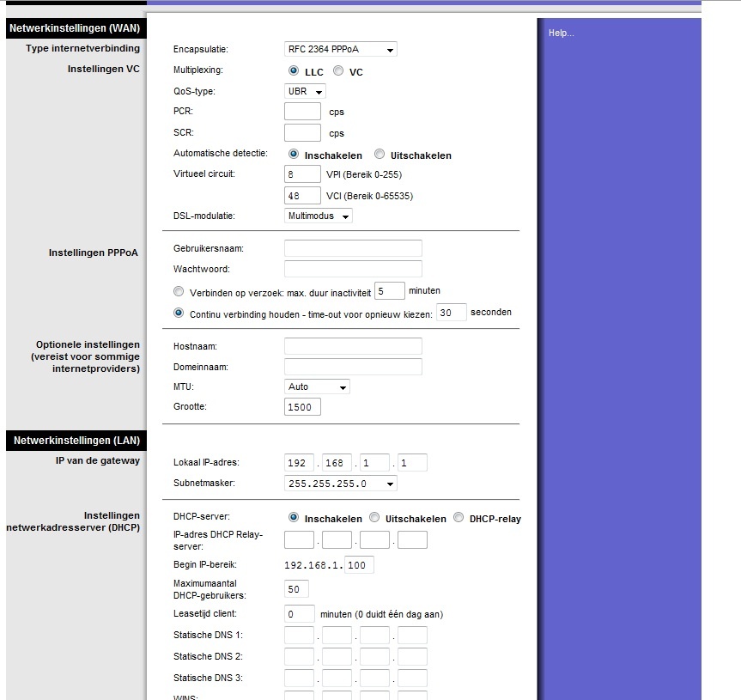
Task: Select Verbinden op verzoek option
Action: point(178,292)
